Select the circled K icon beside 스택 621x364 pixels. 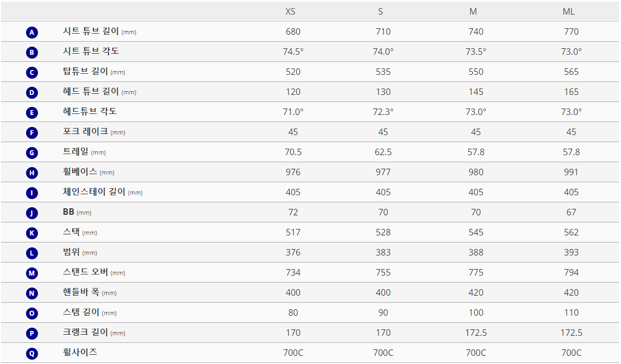pyautogui.click(x=32, y=233)
